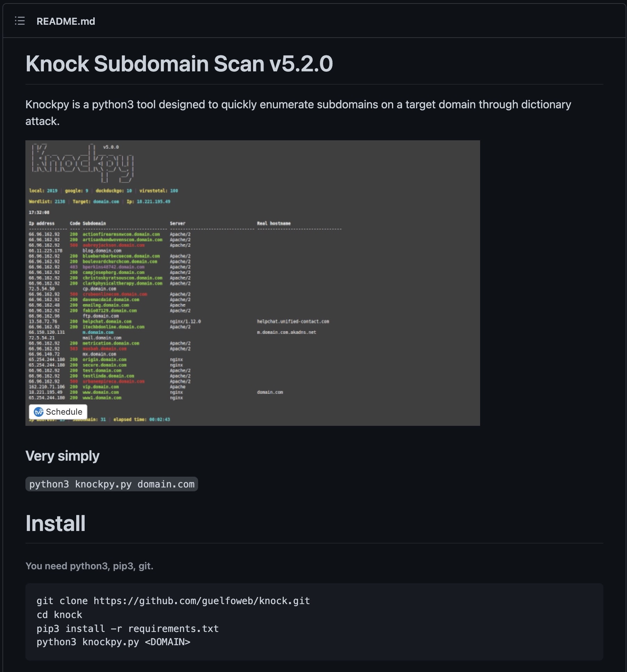The image size is (627, 672).
Task: Click the You need python3, pip3, git. text
Action: pyautogui.click(x=89, y=566)
